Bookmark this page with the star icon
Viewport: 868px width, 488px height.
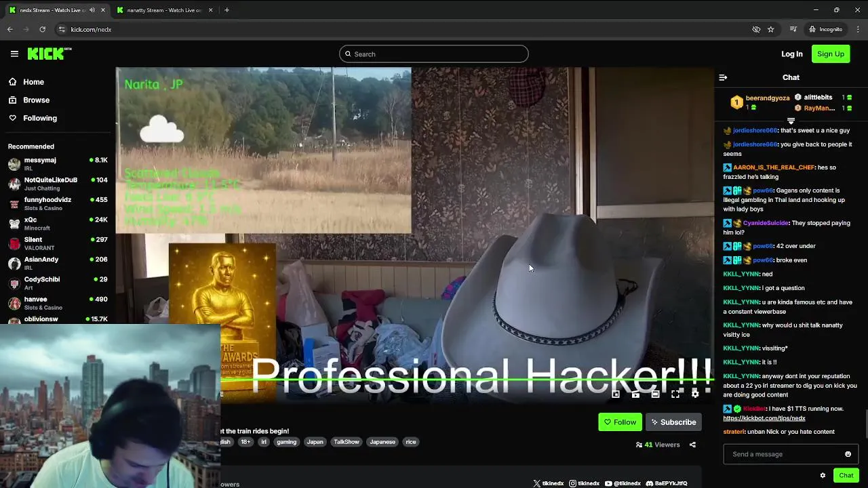pyautogui.click(x=771, y=29)
